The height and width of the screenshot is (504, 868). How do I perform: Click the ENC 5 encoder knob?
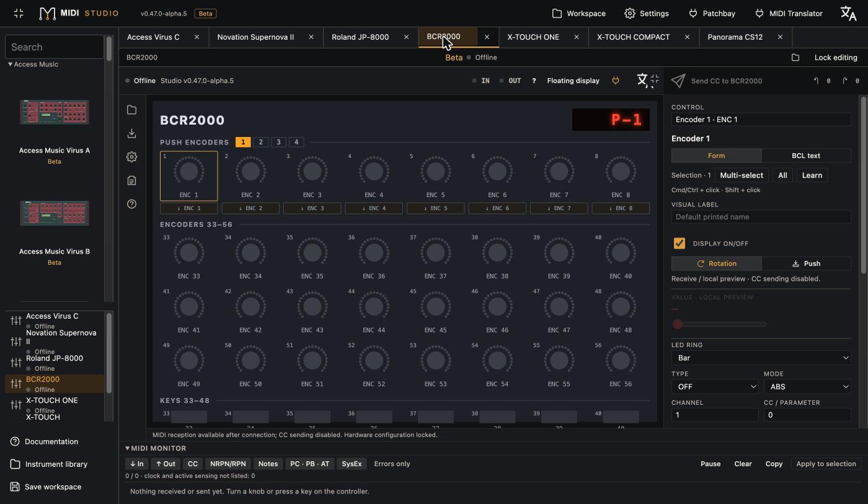(435, 170)
